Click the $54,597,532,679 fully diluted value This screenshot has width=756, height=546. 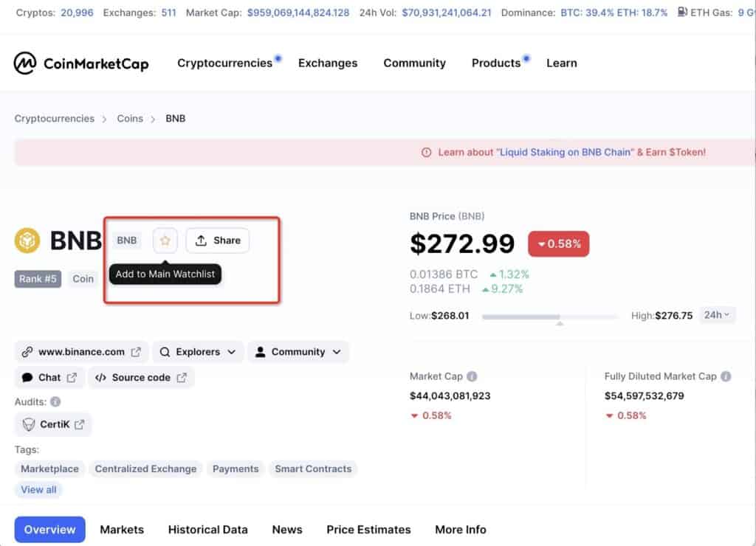[644, 396]
